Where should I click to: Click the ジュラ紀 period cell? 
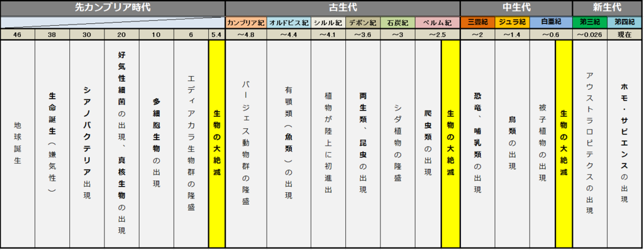pyautogui.click(x=512, y=23)
